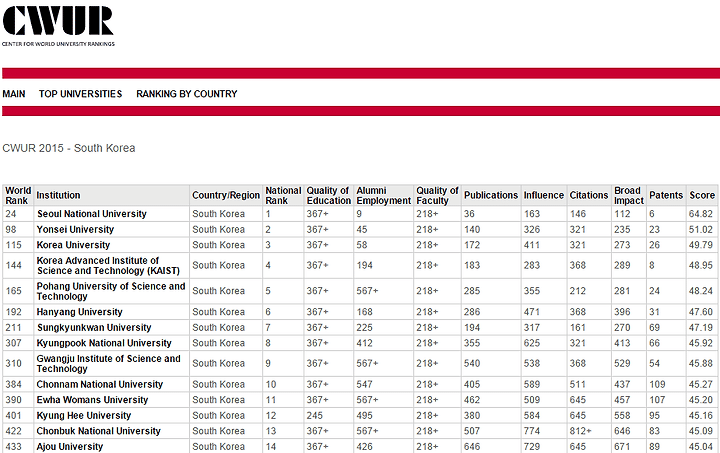Viewport: 720px width, 453px height.
Task: Select Ewha Womans patents value 107
Action: click(x=658, y=400)
